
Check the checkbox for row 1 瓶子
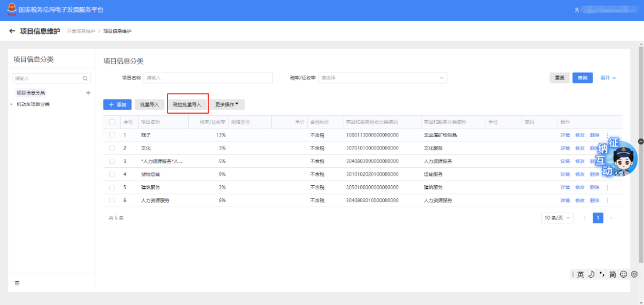pyautogui.click(x=112, y=135)
